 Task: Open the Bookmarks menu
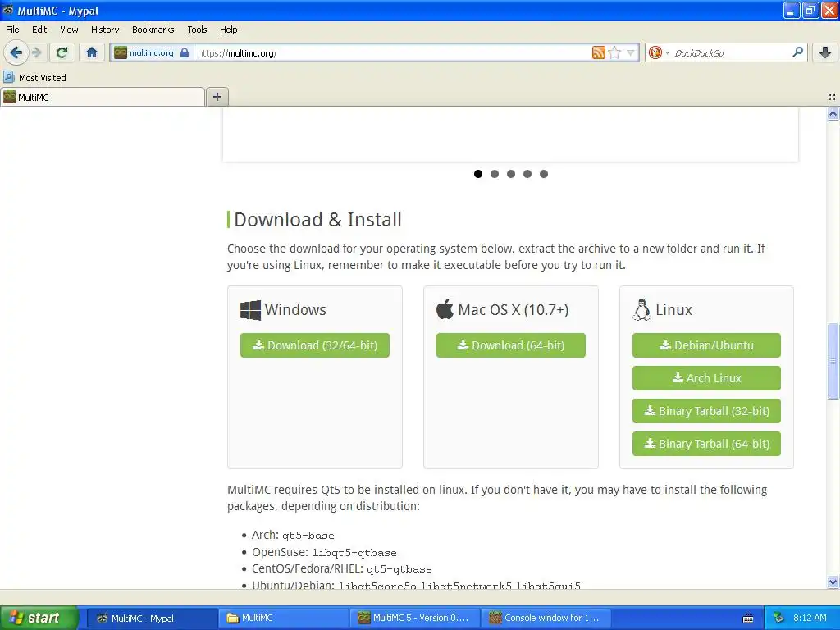(x=153, y=30)
